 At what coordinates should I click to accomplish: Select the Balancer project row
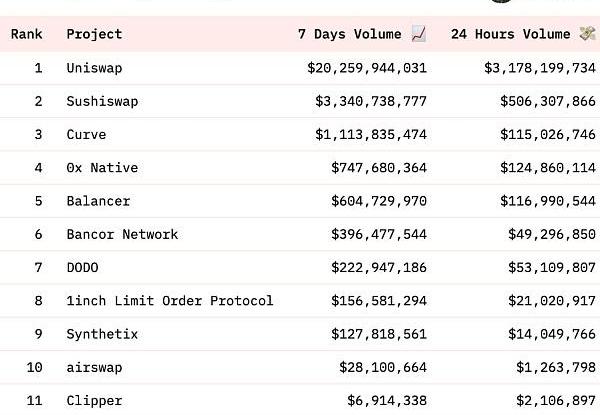pos(98,201)
